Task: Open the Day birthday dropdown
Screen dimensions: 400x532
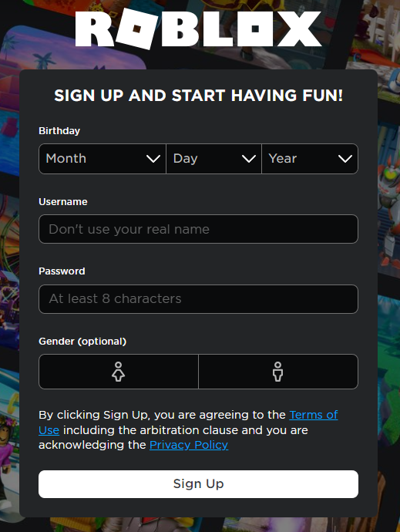Action: pyautogui.click(x=213, y=159)
